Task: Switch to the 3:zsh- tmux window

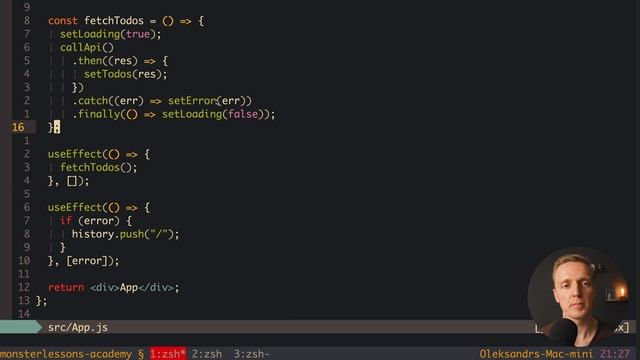Action: tap(251, 354)
